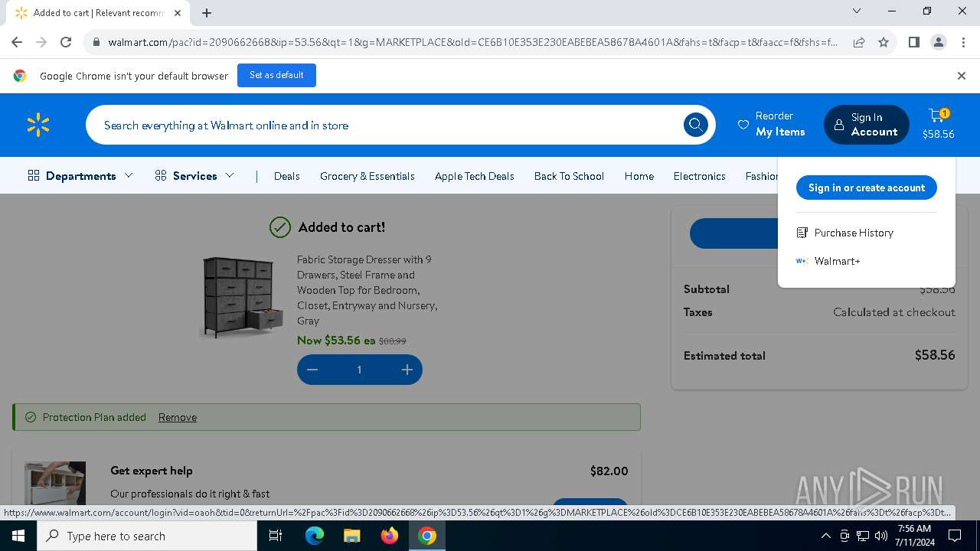The width and height of the screenshot is (980, 551).
Task: Decrease quantity with minus button
Action: pos(312,370)
